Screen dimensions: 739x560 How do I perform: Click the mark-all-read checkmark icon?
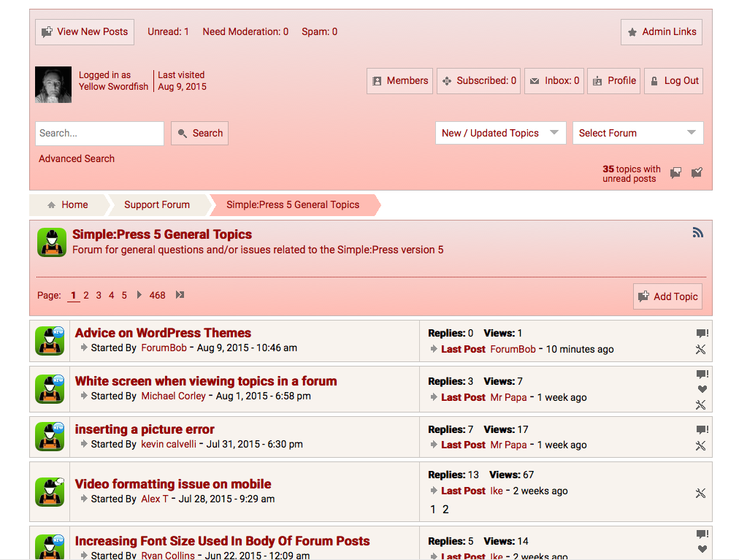click(697, 173)
